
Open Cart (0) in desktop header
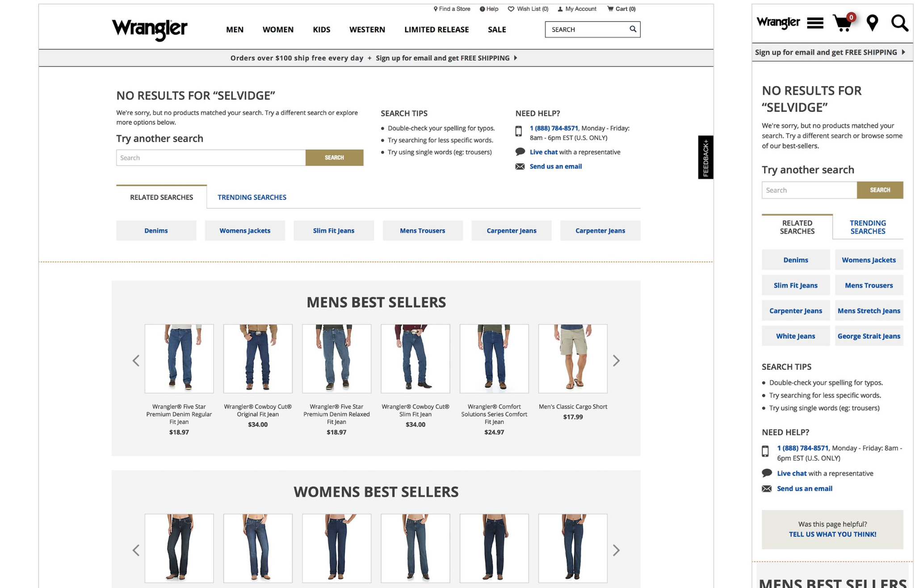click(621, 9)
